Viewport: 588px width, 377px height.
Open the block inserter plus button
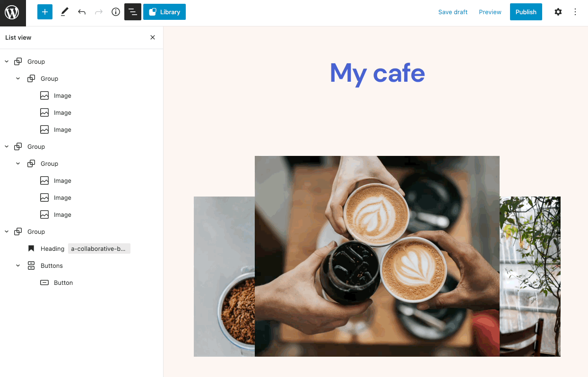pos(45,12)
